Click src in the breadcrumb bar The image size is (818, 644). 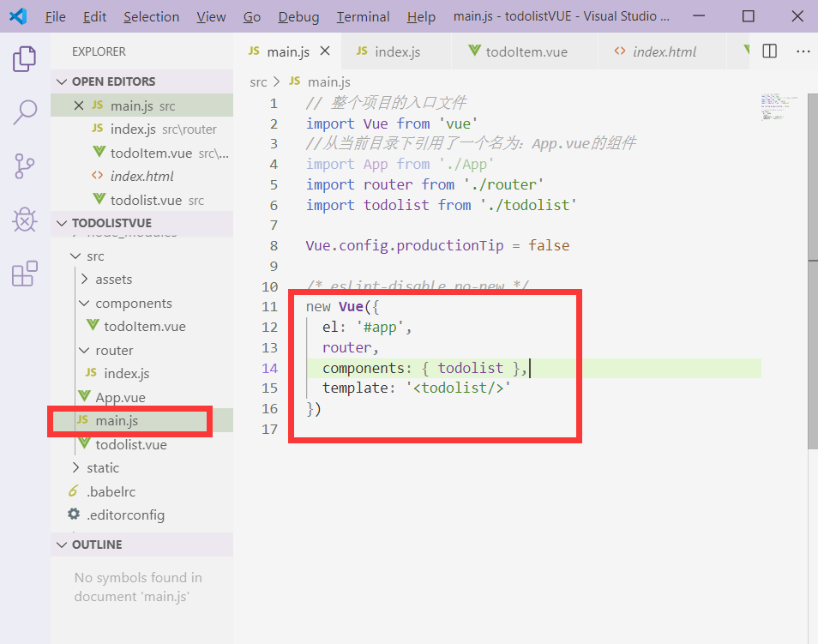point(259,81)
